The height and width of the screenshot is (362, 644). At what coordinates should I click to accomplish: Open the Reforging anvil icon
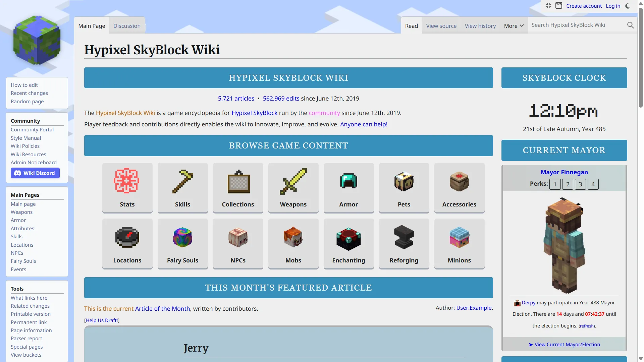click(x=404, y=237)
